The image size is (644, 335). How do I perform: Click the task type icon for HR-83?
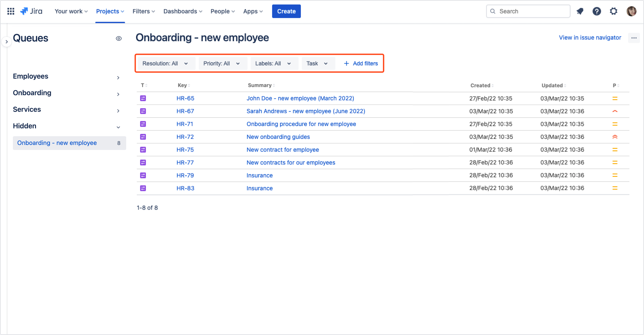click(143, 188)
